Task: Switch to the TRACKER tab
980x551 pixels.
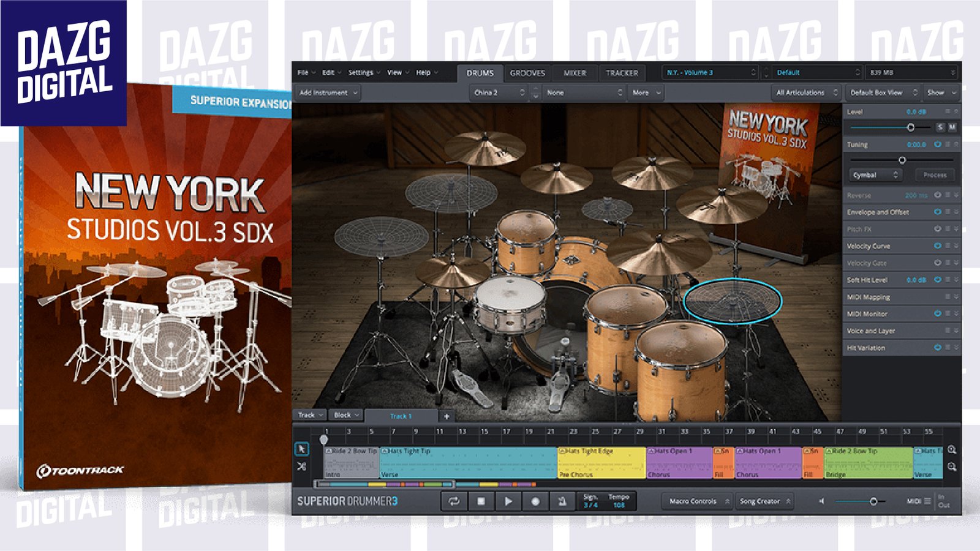Action: [622, 73]
